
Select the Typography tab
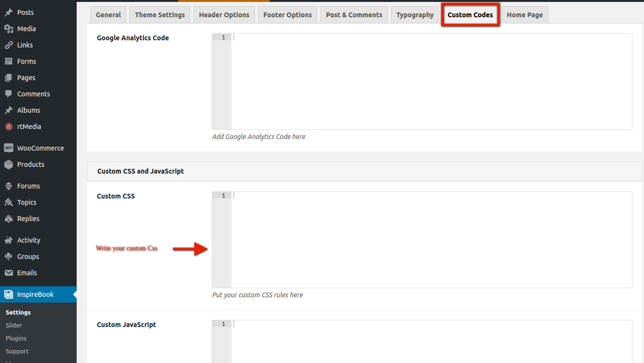click(x=414, y=15)
